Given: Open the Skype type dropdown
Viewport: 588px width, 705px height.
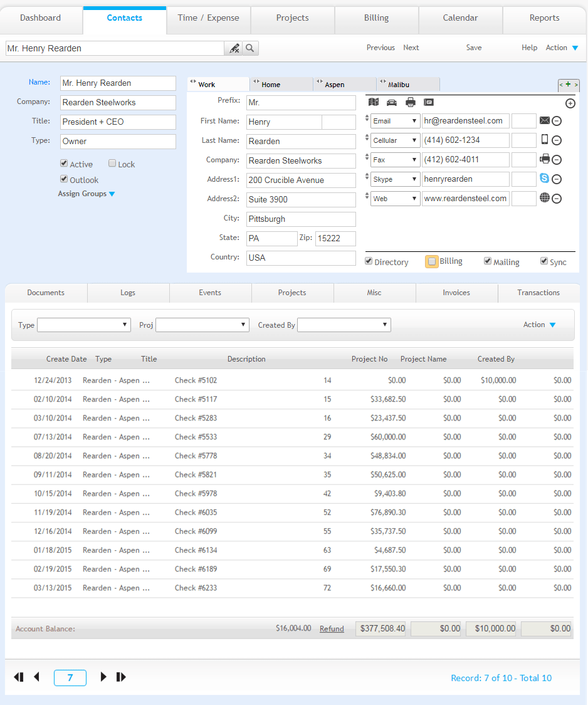Looking at the screenshot, I should (394, 179).
